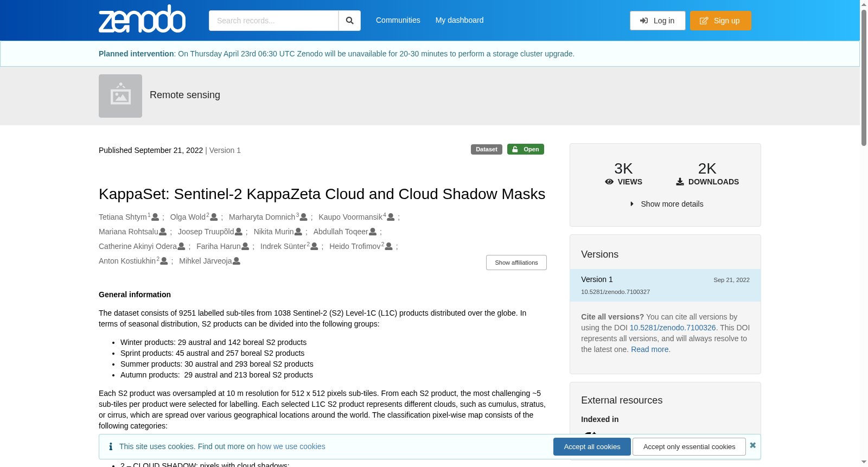
Task: Click author name Nikita Murin
Action: [274, 232]
